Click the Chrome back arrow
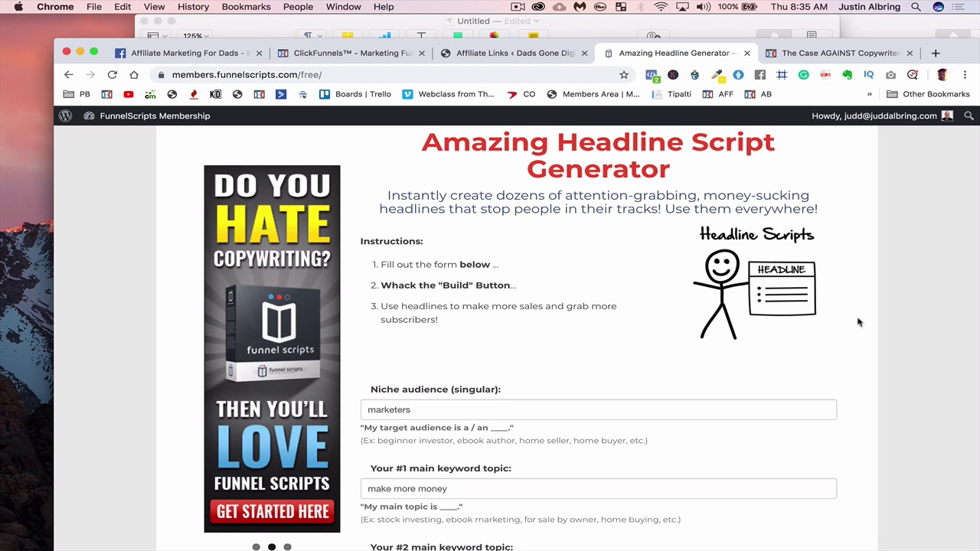The width and height of the screenshot is (980, 551). click(x=69, y=75)
